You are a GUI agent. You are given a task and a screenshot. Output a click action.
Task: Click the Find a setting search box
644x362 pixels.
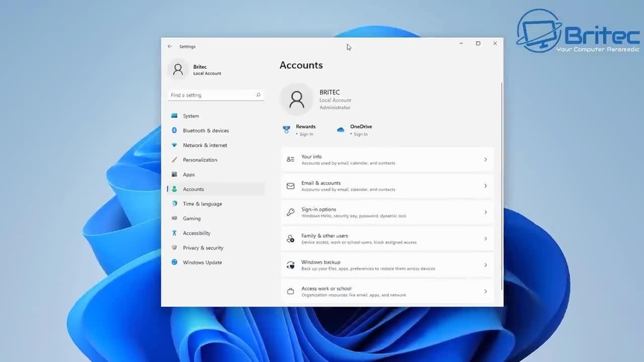211,95
